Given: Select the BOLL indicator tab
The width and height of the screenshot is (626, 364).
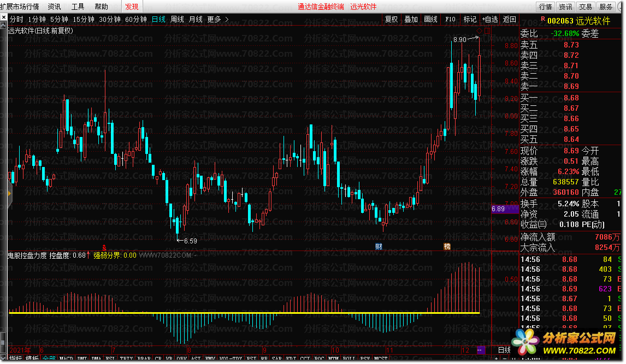Looking at the screenshot, I should pos(350,359).
